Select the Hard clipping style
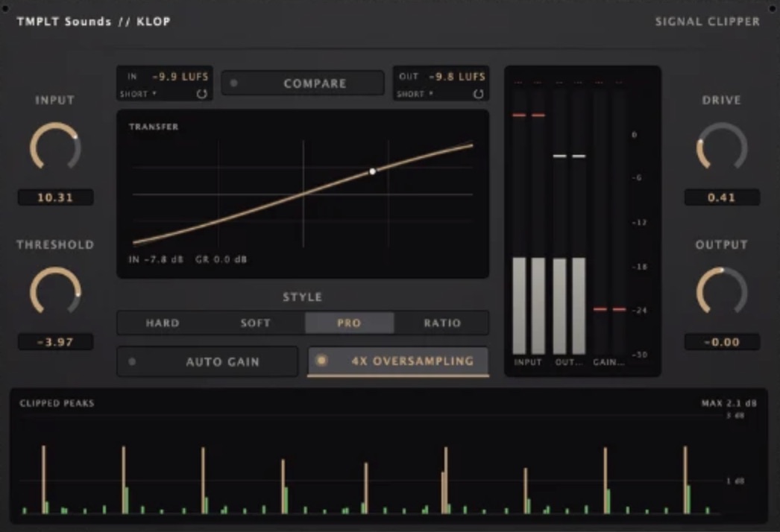The height and width of the screenshot is (532, 780). 162,323
